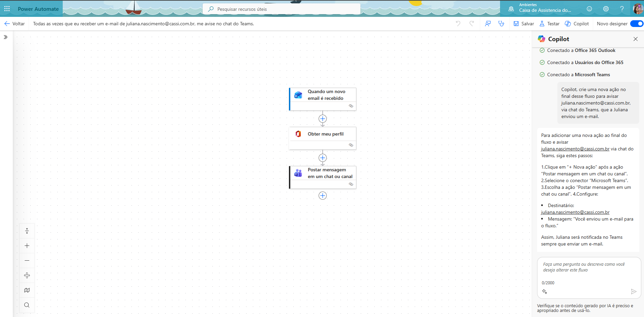The height and width of the screenshot is (317, 644).
Task: Click the topmost canvas control above zoom in
Action: click(x=27, y=231)
